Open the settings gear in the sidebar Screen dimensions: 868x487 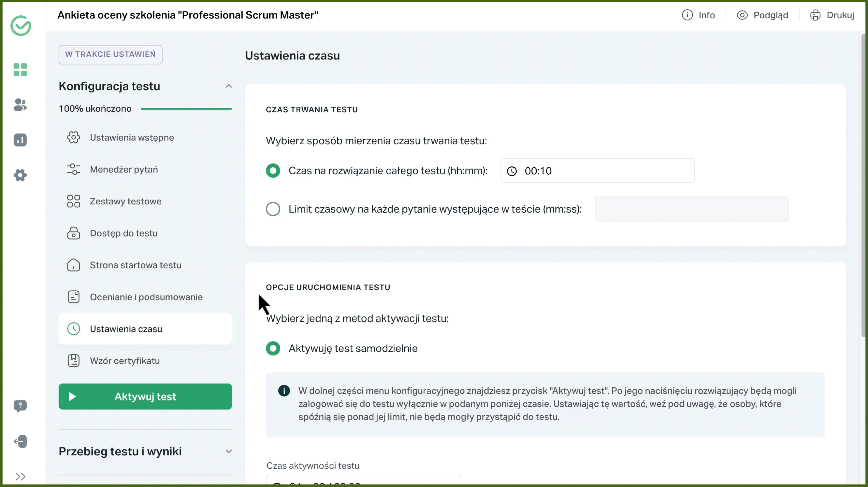coord(20,175)
